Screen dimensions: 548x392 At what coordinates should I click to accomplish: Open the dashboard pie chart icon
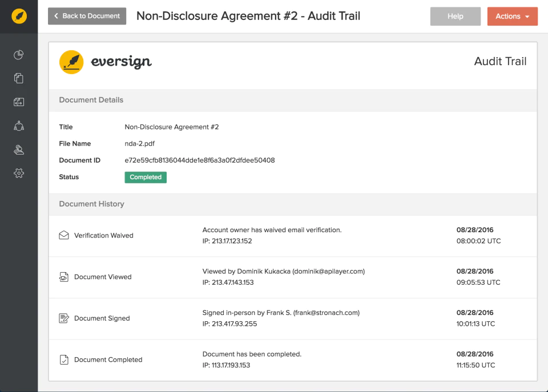19,55
